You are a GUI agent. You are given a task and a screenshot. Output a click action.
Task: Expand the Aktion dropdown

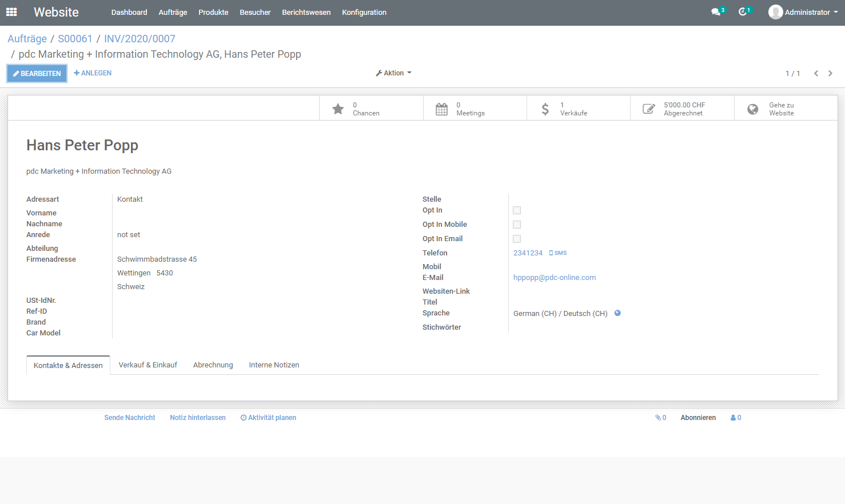coord(393,73)
